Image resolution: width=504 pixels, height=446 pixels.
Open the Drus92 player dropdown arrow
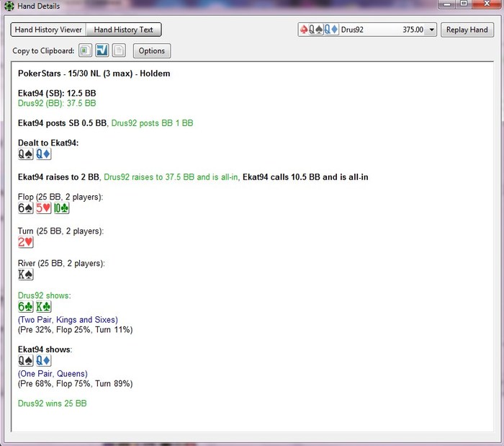[432, 30]
